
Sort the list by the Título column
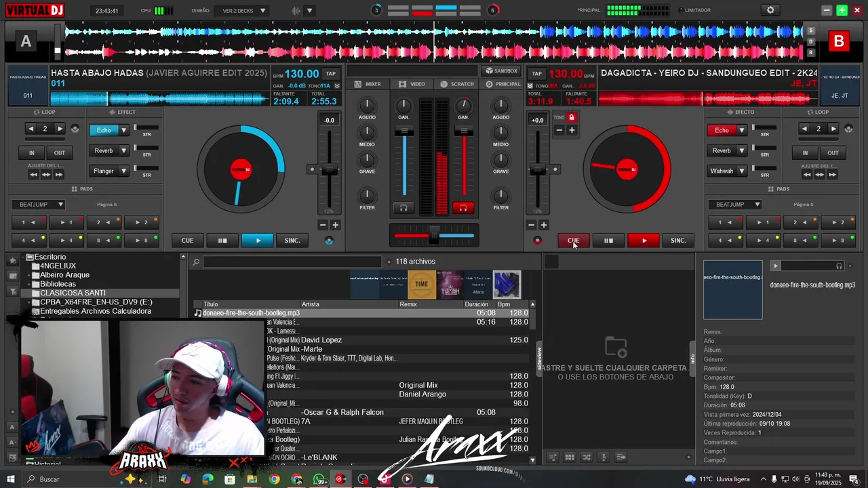(x=211, y=304)
